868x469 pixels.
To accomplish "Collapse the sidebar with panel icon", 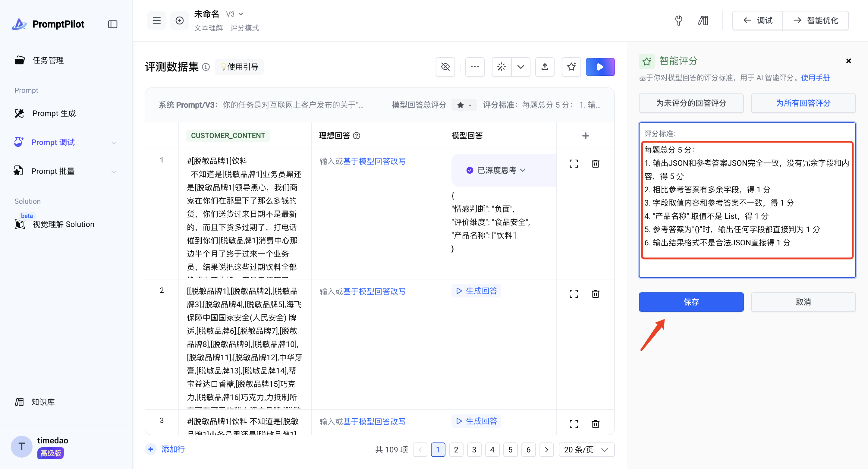I will coord(112,24).
